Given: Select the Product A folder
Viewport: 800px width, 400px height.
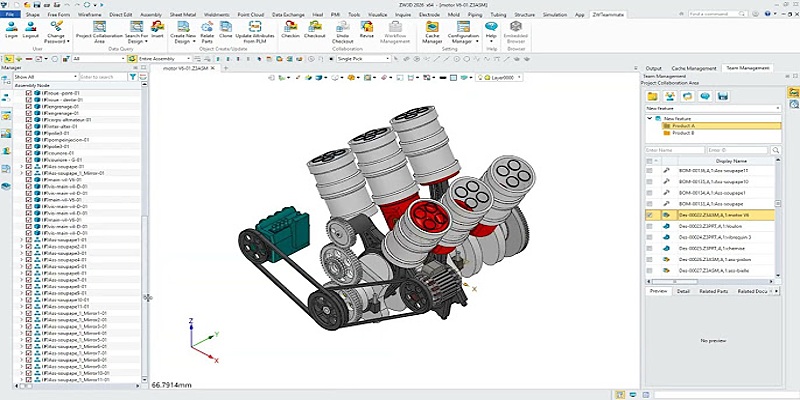Looking at the screenshot, I should pyautogui.click(x=683, y=126).
